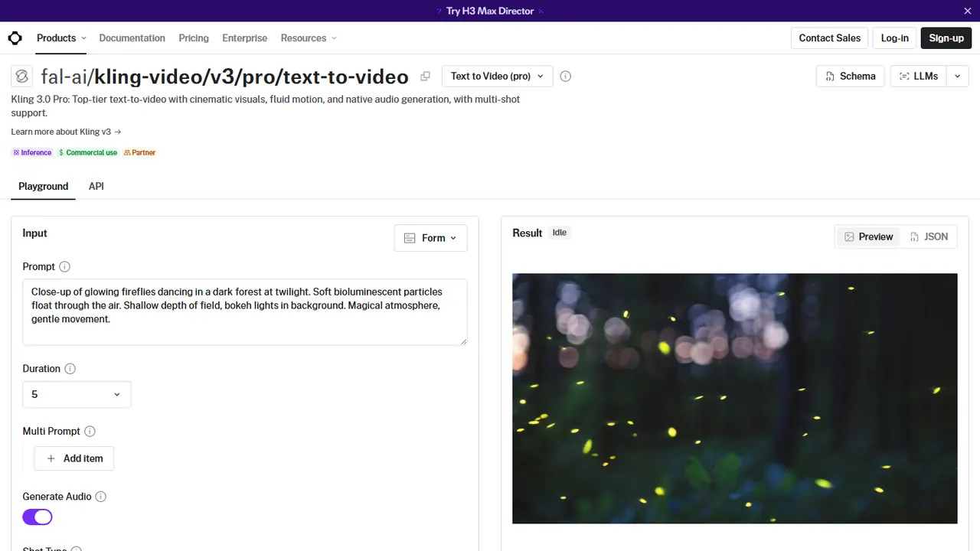The width and height of the screenshot is (980, 551).
Task: Click Try H3 Max Director banner link
Action: click(x=490, y=11)
